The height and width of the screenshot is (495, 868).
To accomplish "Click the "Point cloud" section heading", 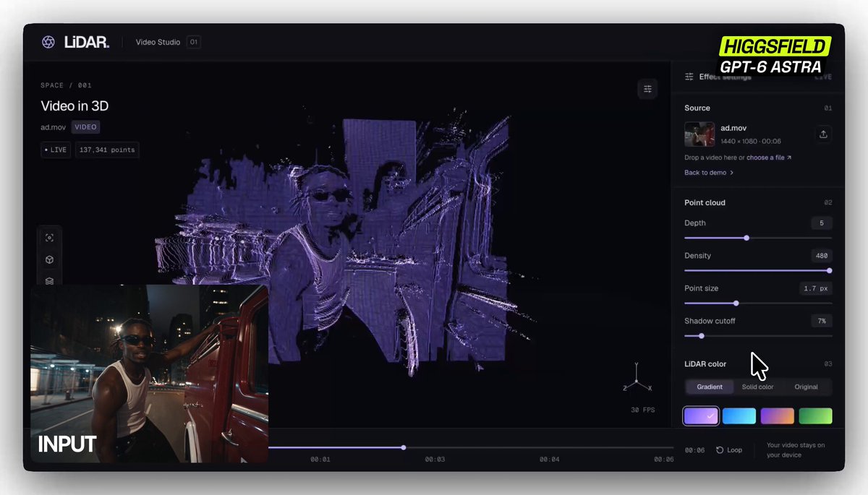I will [705, 203].
